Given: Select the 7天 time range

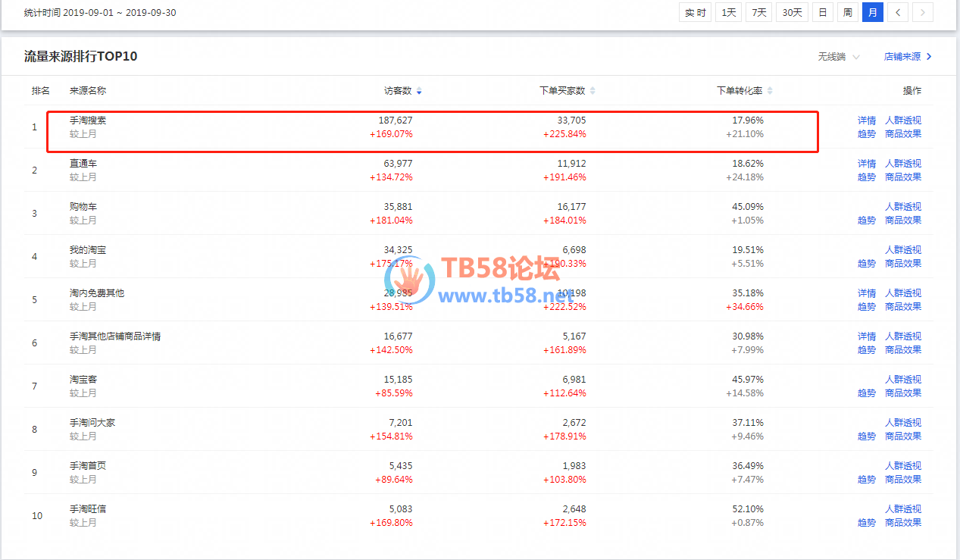Looking at the screenshot, I should click(x=759, y=12).
